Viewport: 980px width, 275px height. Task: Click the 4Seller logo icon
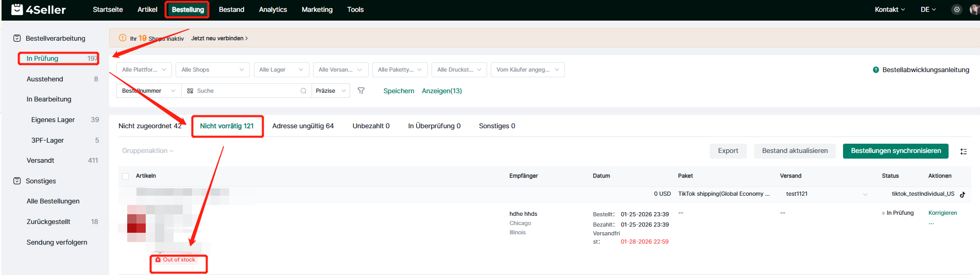coord(17,9)
